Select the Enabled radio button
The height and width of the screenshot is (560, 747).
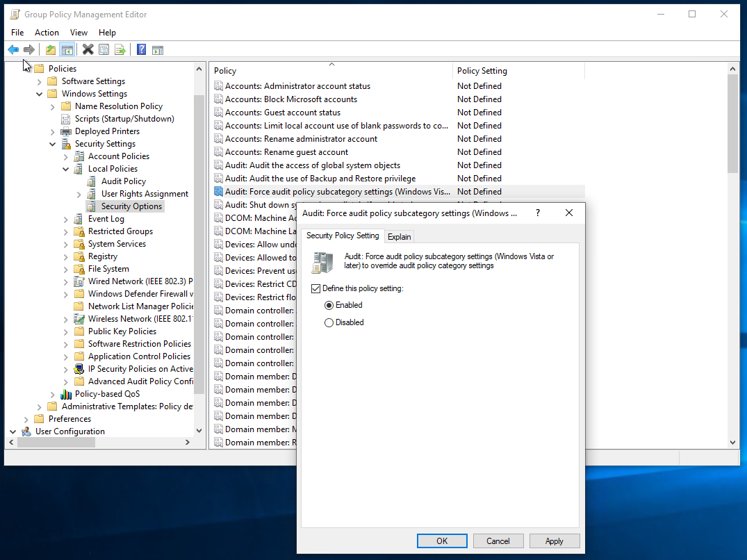[x=329, y=305]
